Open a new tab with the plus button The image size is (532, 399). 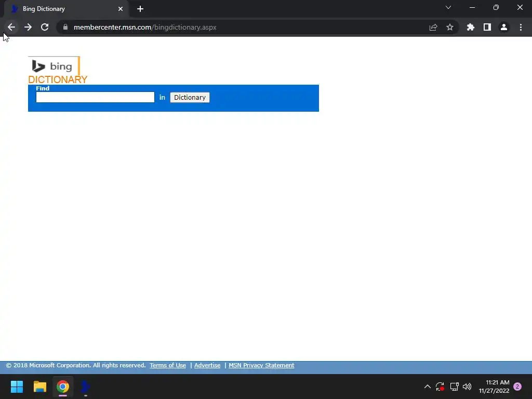click(x=140, y=9)
